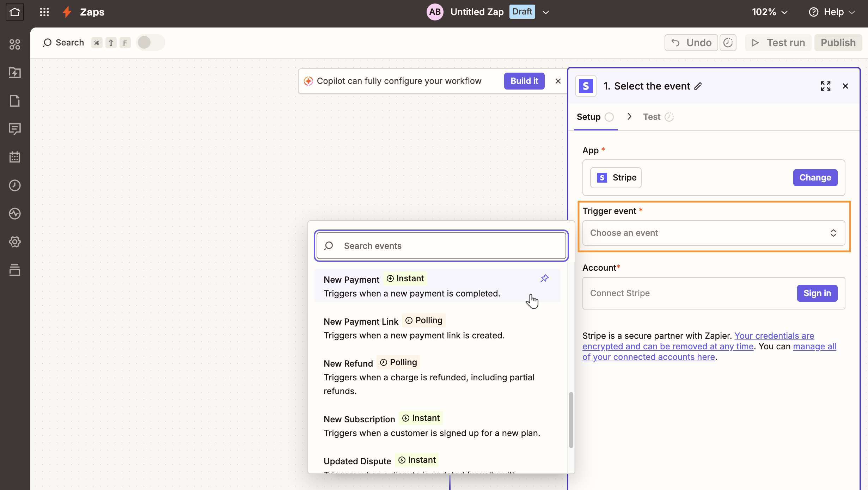Open the activity pulse icon in sidebar
868x490 pixels.
coord(15,214)
